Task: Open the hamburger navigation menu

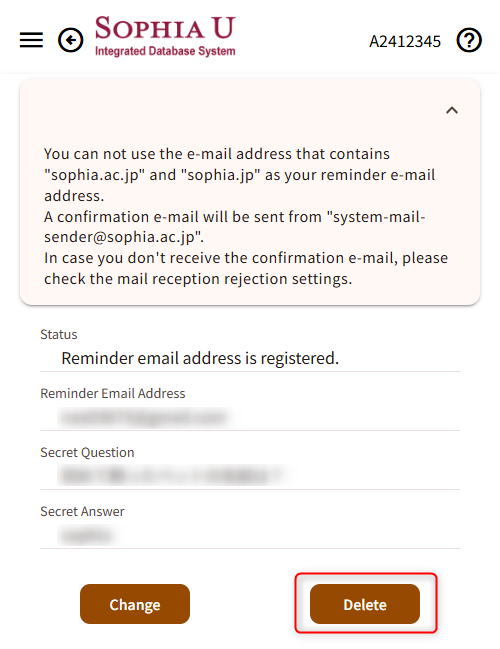Action: pyautogui.click(x=31, y=40)
